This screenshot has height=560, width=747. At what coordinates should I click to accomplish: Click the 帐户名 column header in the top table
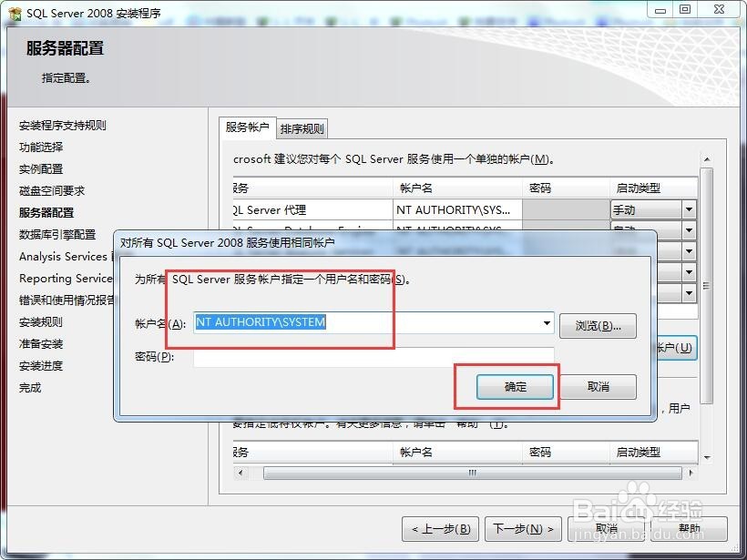click(x=457, y=188)
